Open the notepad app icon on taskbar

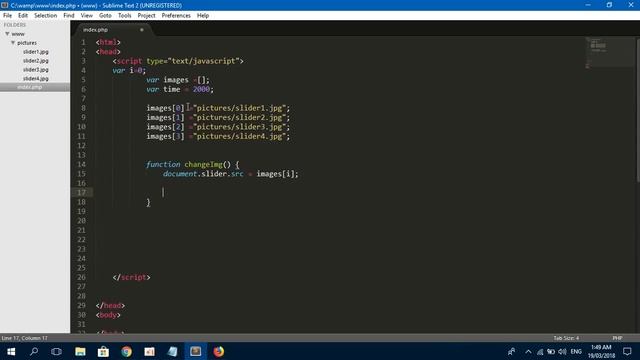pyautogui.click(x=172, y=351)
